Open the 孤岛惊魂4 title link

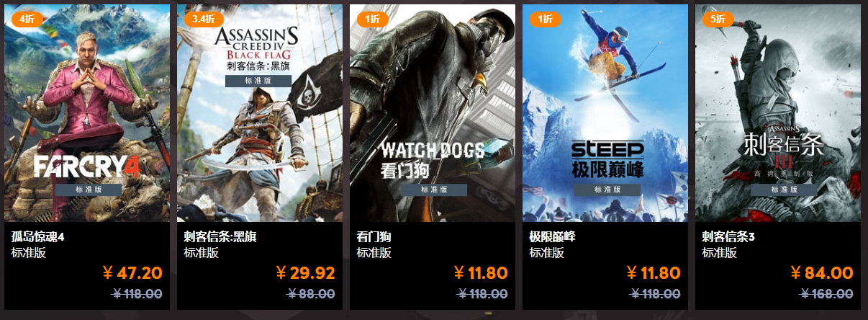pos(38,236)
